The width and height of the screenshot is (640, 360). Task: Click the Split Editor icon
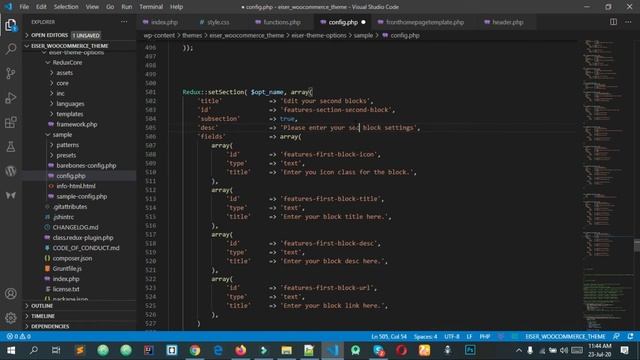coord(613,22)
